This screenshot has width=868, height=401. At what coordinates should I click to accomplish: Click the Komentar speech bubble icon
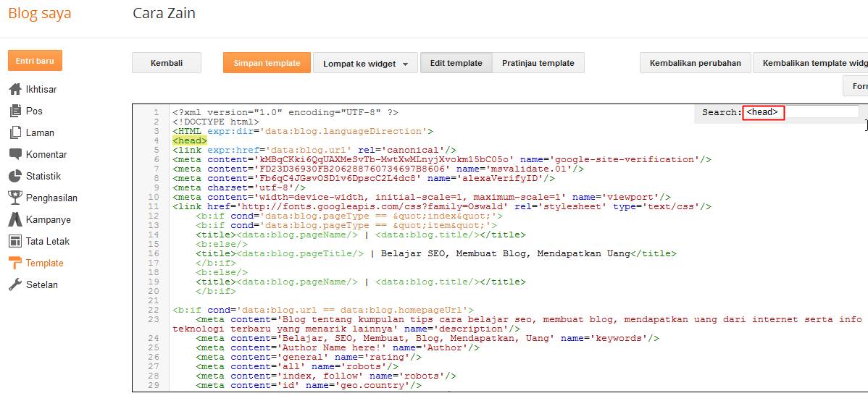(14, 154)
